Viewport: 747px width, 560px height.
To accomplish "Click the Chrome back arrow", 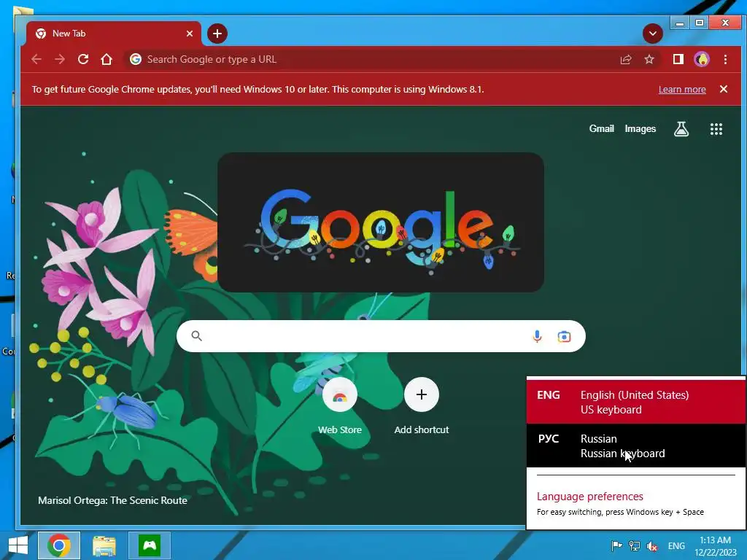I will [x=36, y=59].
